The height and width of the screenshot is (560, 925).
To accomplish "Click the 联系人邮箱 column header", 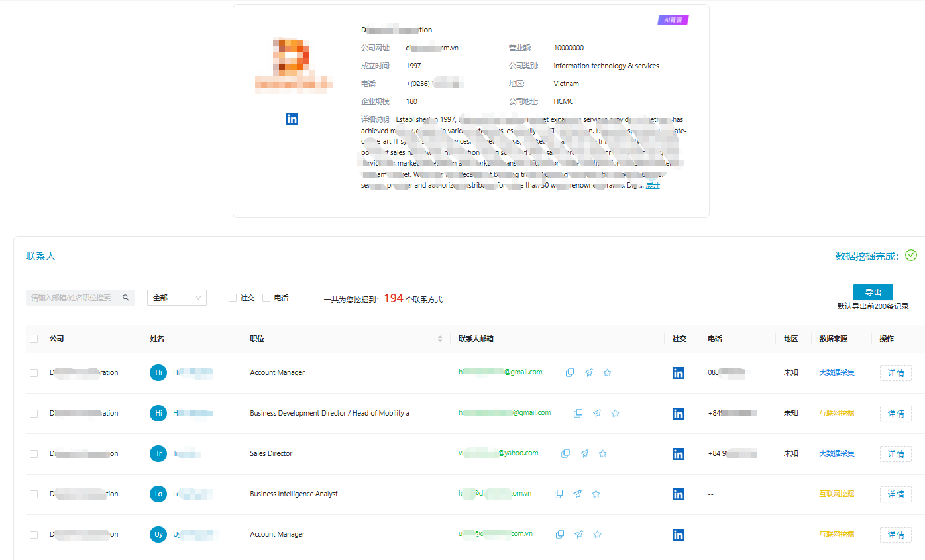I will point(476,339).
